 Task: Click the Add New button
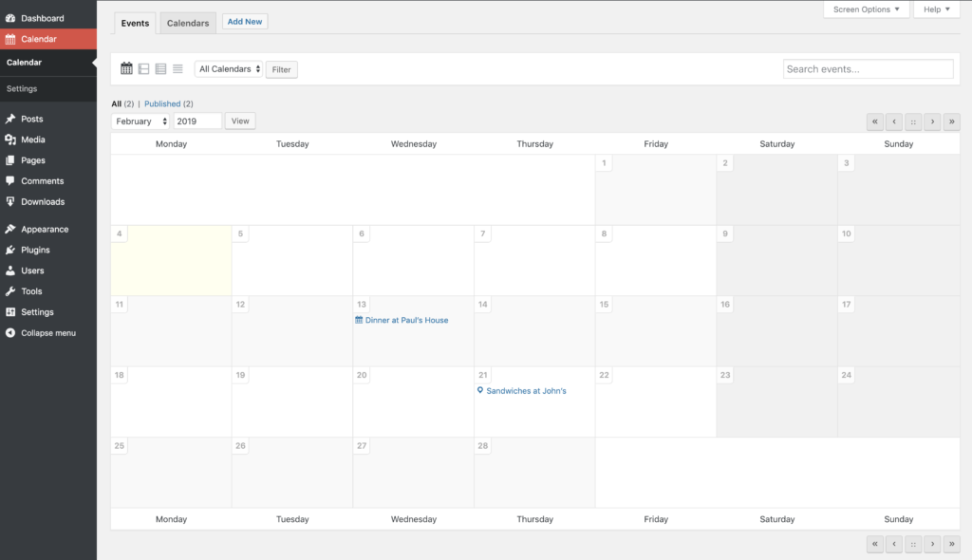click(245, 22)
